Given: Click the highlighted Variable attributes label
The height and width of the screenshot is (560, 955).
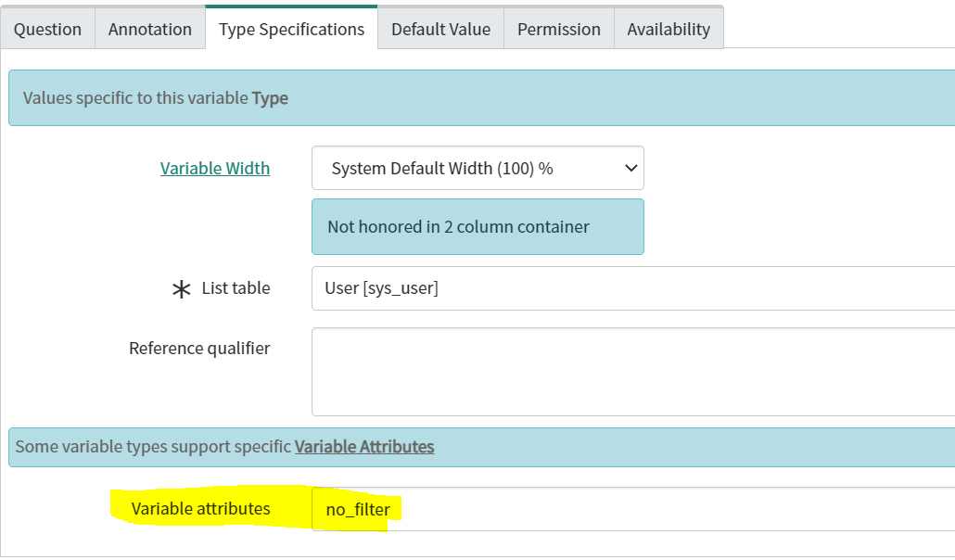Looking at the screenshot, I should tap(200, 508).
